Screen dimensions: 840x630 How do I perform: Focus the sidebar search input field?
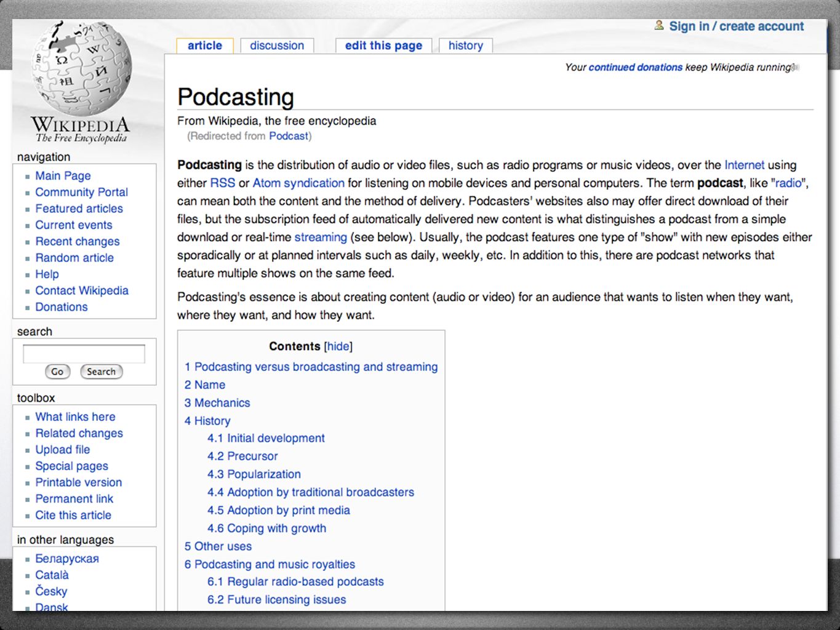tap(84, 354)
